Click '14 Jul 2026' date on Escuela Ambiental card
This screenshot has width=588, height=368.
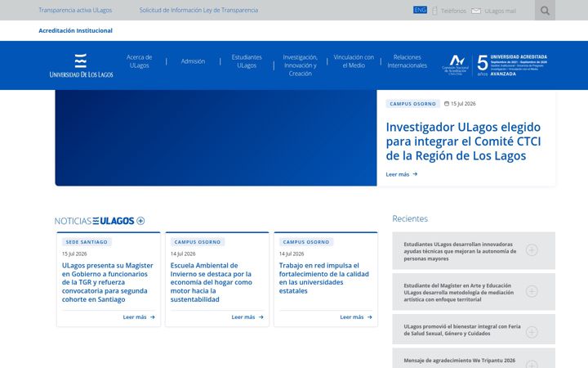(x=183, y=254)
